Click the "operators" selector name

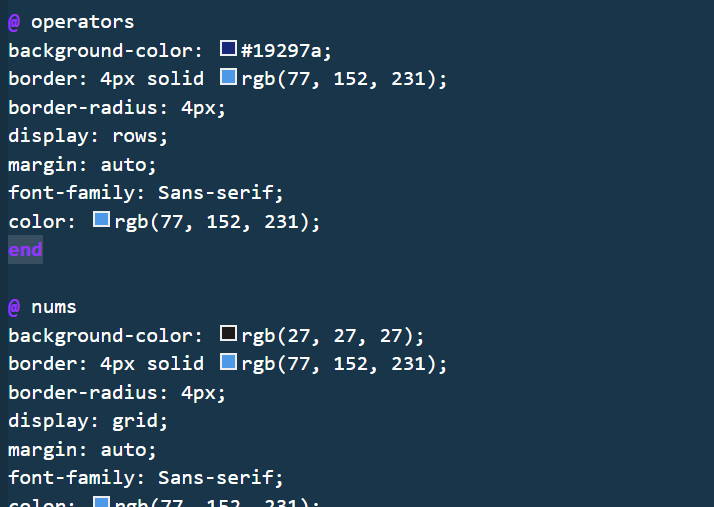point(82,21)
